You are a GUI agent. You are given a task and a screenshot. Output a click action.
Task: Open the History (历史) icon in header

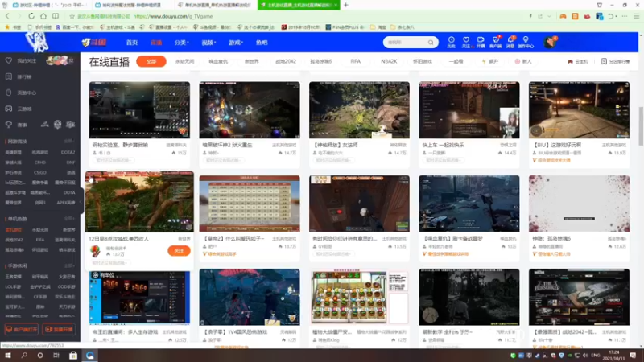point(451,42)
